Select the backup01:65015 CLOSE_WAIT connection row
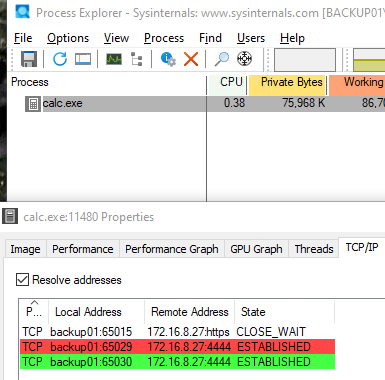This screenshot has width=385, height=380. click(177, 332)
